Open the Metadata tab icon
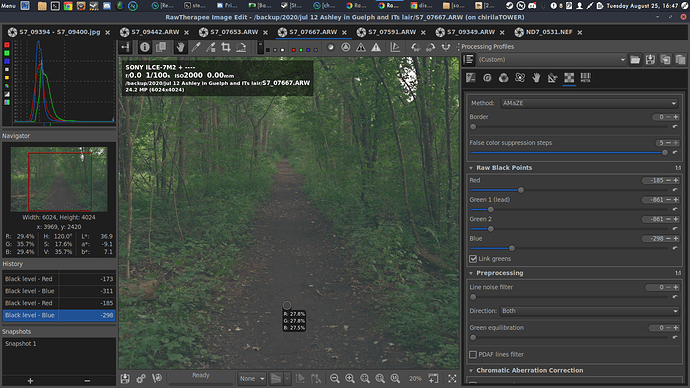 [585, 78]
